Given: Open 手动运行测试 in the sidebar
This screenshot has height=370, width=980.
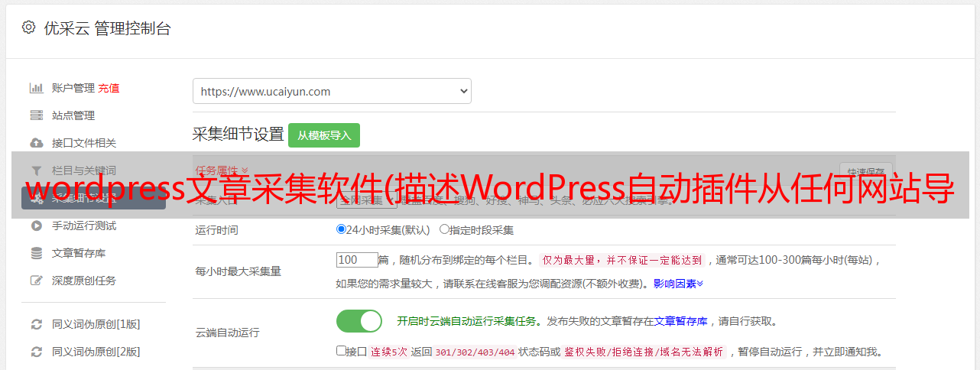Looking at the screenshot, I should (84, 226).
